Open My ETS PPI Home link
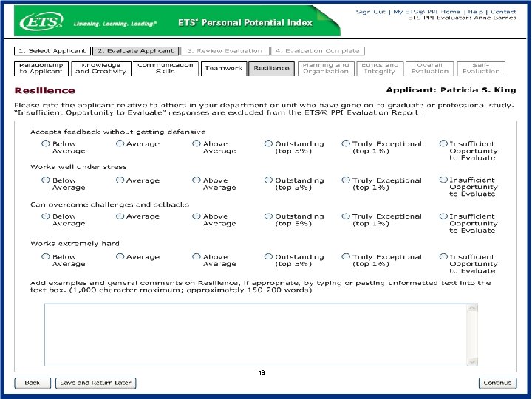This screenshot has height=399, width=532. [427, 12]
